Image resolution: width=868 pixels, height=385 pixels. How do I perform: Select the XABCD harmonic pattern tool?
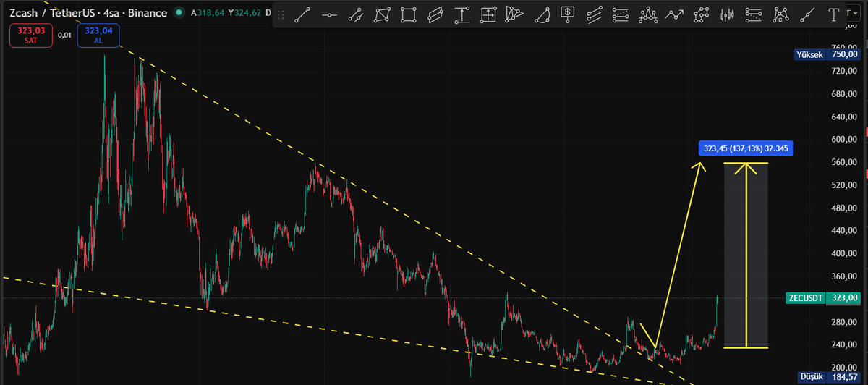(780, 14)
